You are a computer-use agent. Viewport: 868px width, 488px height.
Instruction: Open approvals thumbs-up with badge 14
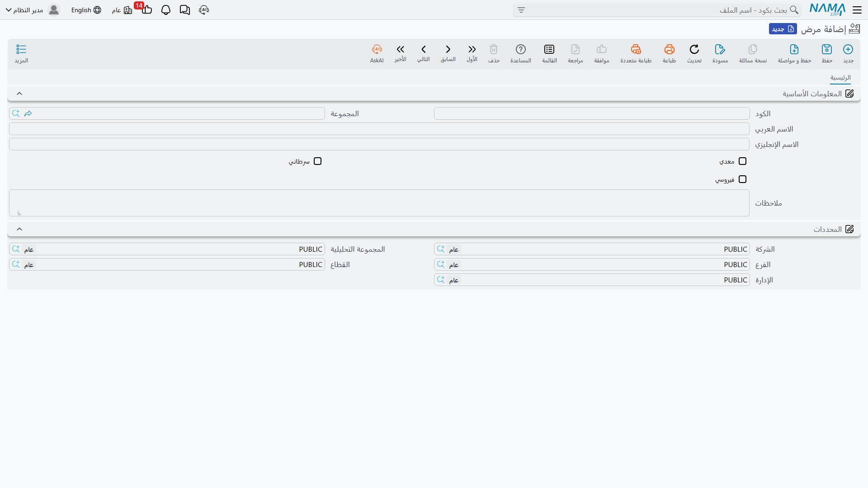tap(146, 10)
